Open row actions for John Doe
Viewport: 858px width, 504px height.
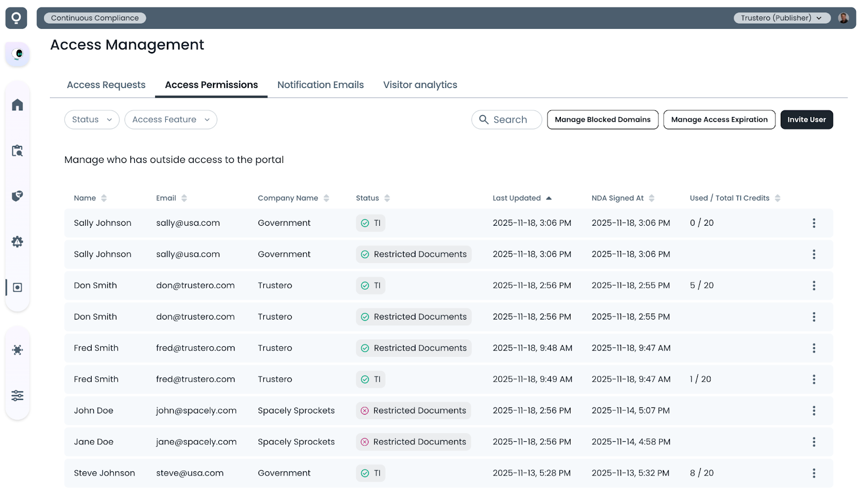point(813,411)
